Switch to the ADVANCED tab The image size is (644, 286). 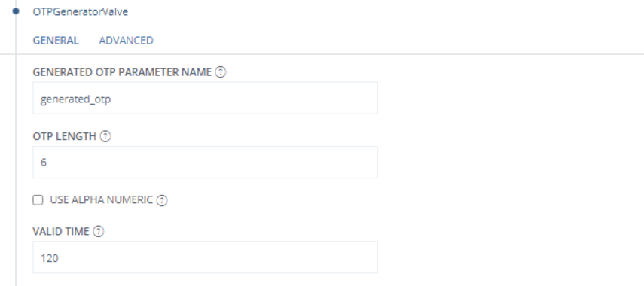[126, 41]
